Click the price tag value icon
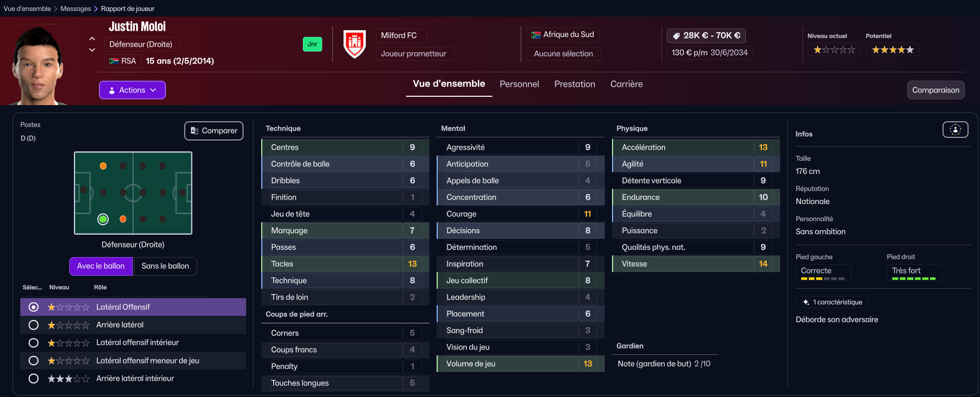980x397 pixels. point(676,36)
